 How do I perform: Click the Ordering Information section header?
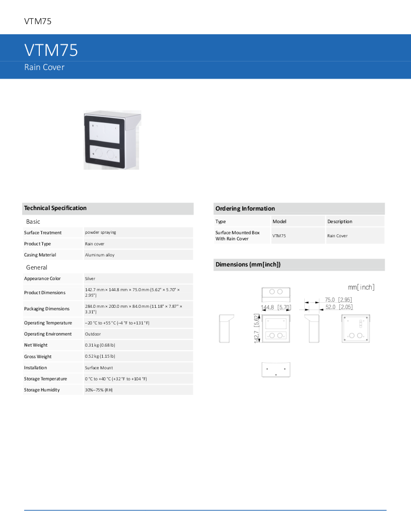[x=245, y=209]
